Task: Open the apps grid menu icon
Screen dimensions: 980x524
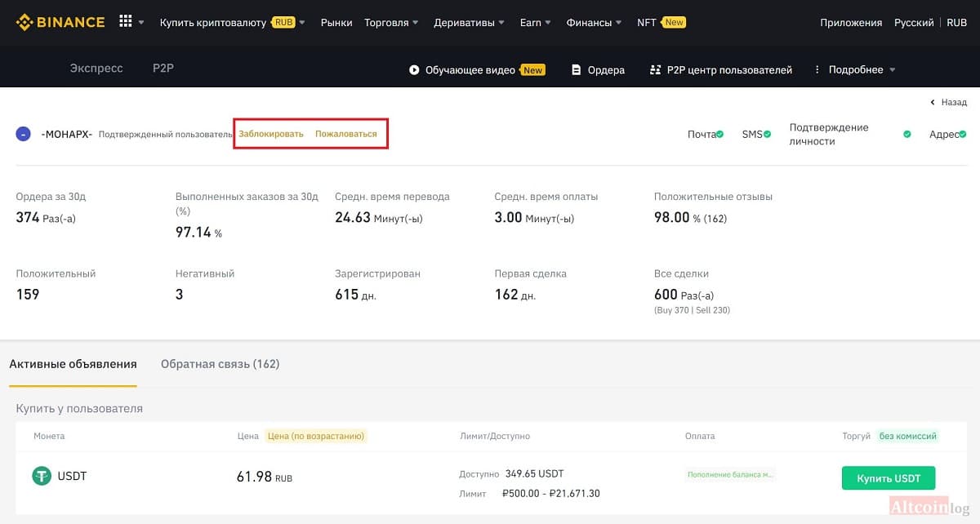Action: coord(126,22)
